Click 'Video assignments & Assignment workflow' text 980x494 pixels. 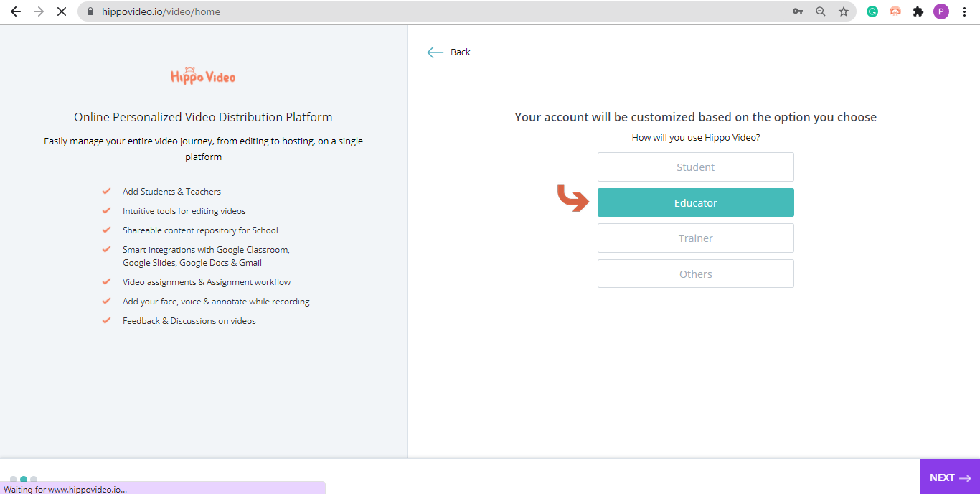pyautogui.click(x=207, y=281)
